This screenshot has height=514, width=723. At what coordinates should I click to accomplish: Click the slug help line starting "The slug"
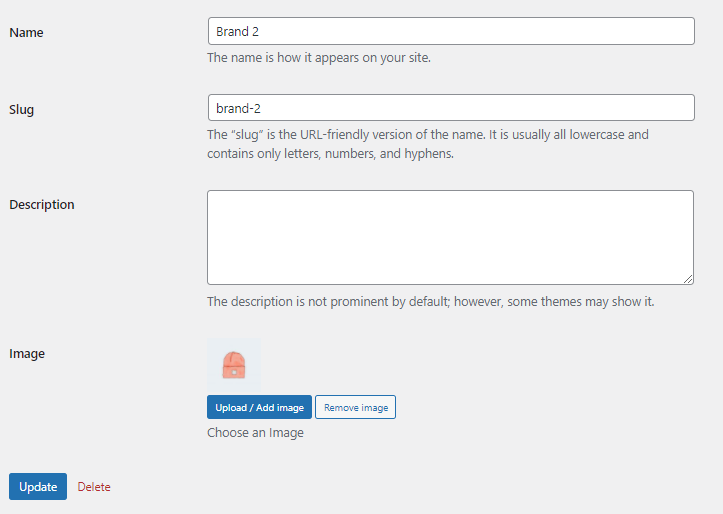point(428,134)
